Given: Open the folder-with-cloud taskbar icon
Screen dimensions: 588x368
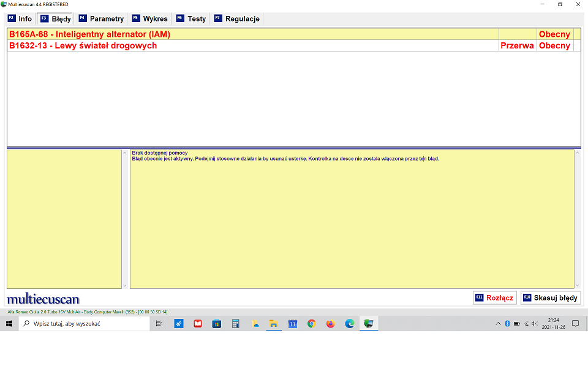Looking at the screenshot, I should [255, 324].
